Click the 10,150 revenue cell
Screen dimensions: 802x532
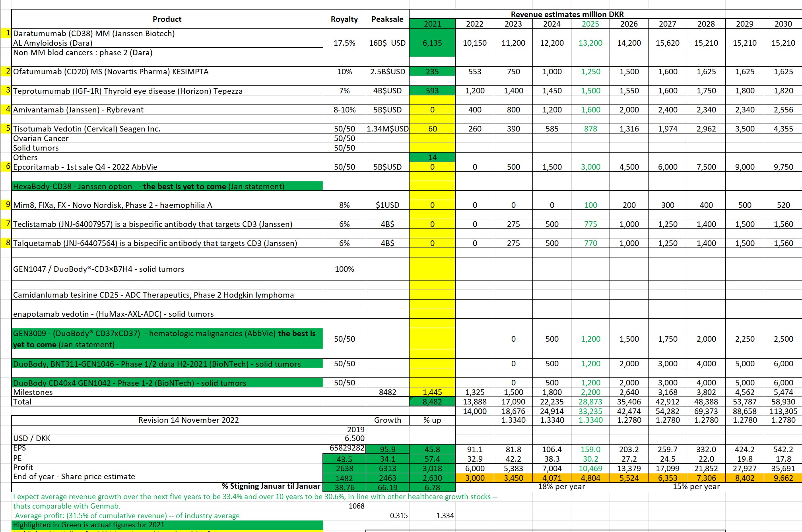coord(475,43)
